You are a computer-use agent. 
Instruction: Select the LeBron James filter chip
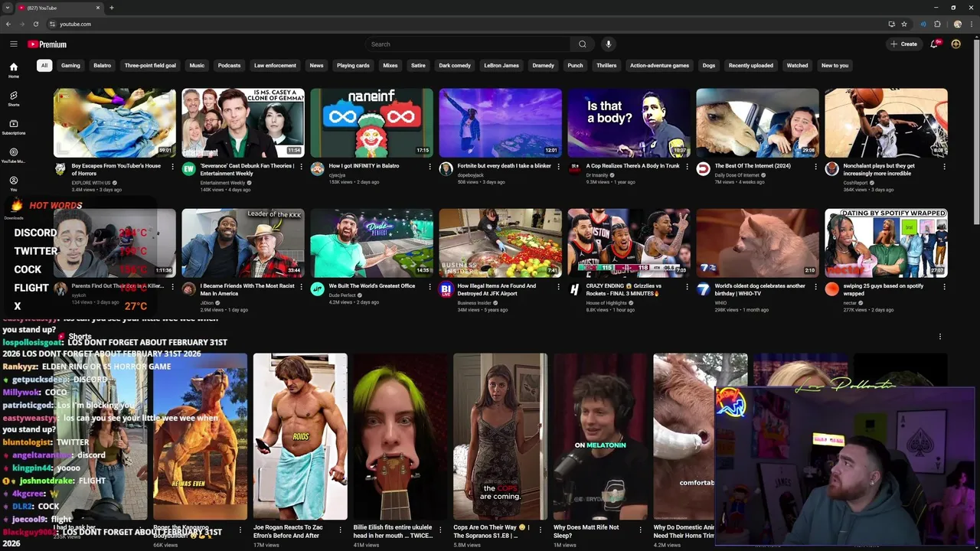(x=501, y=66)
